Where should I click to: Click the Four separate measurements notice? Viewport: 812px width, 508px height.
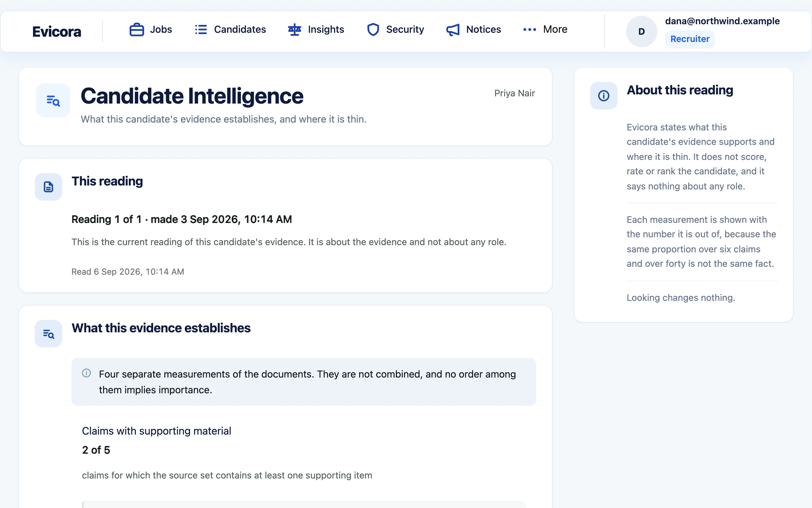[304, 382]
